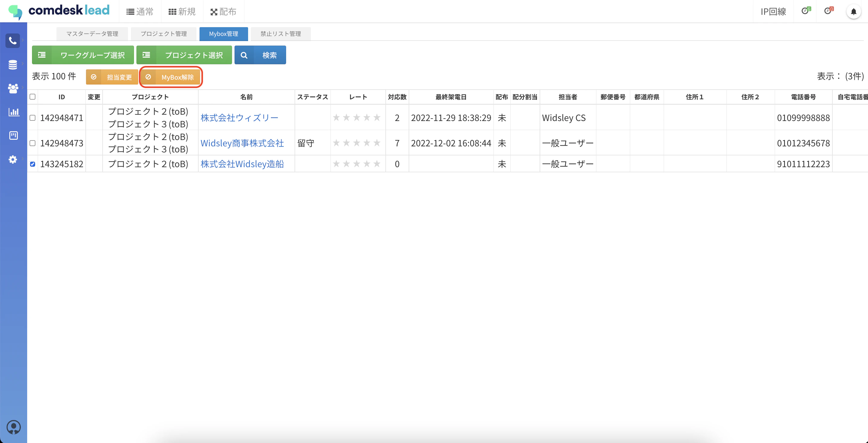
Task: Switch to the マスターデータ管理 tab
Action: coord(92,34)
